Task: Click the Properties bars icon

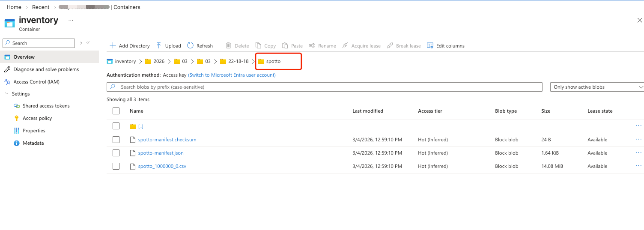Action: tap(17, 131)
